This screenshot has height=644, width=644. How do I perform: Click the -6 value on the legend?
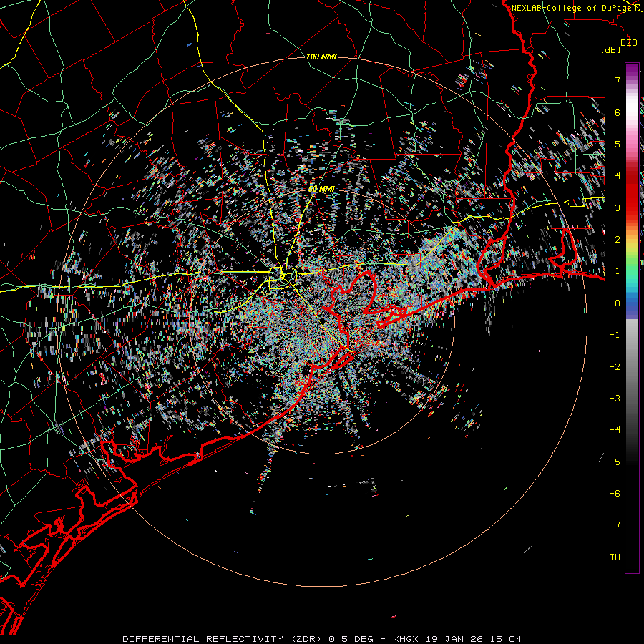(x=615, y=494)
